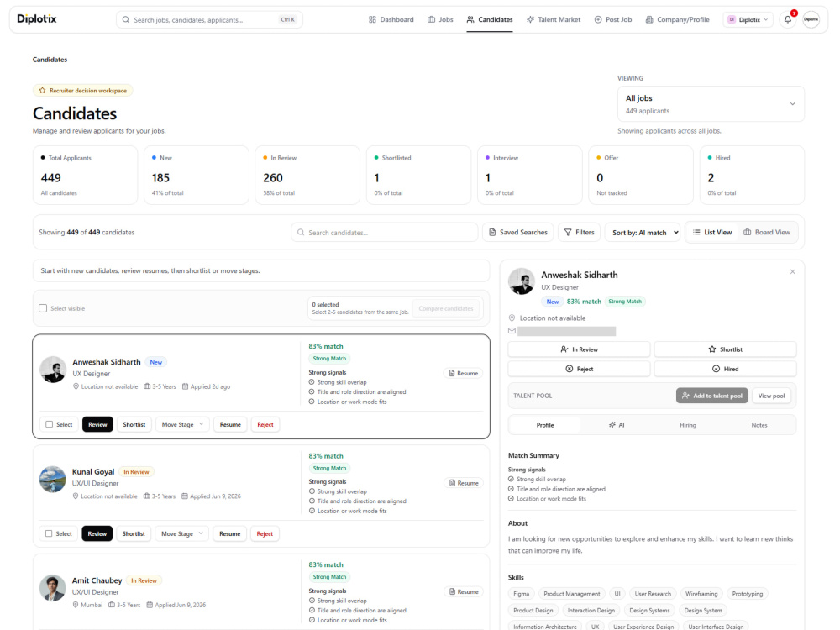Select the AI tab in detail panel

[x=617, y=425]
